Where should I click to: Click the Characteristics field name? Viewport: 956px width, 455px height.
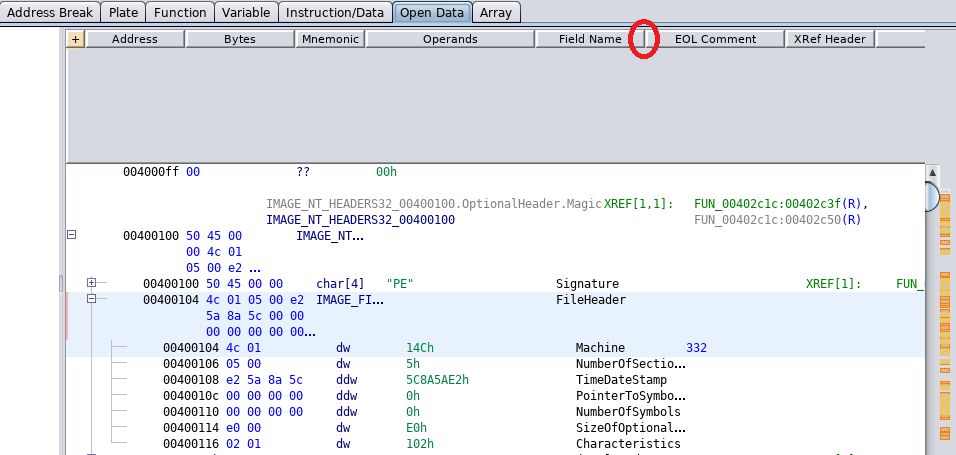[628, 443]
